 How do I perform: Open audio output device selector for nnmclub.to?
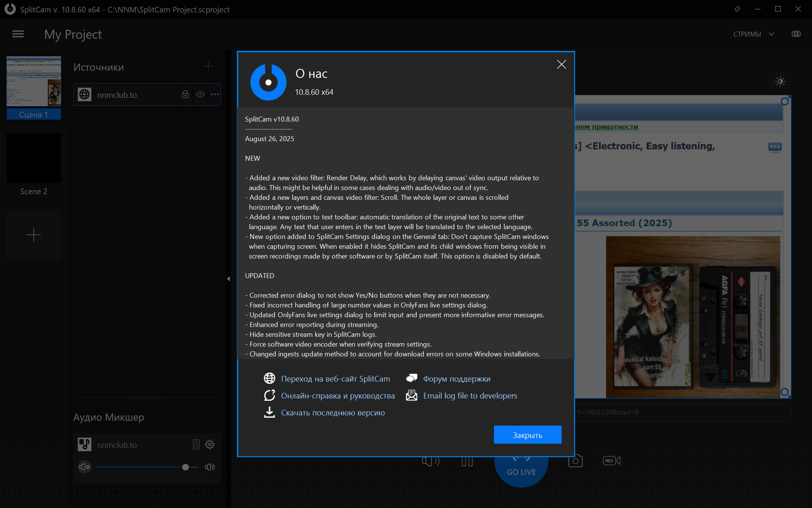(196, 444)
